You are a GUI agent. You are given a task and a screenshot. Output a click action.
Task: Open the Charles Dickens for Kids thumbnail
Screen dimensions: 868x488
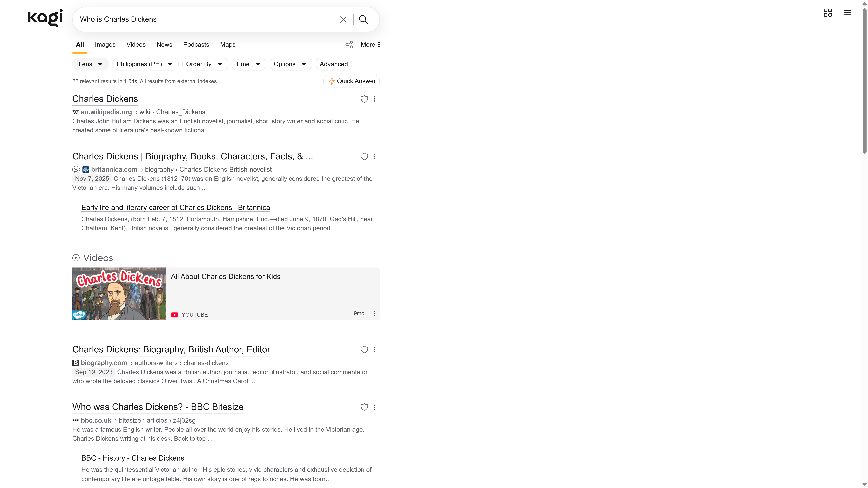119,294
